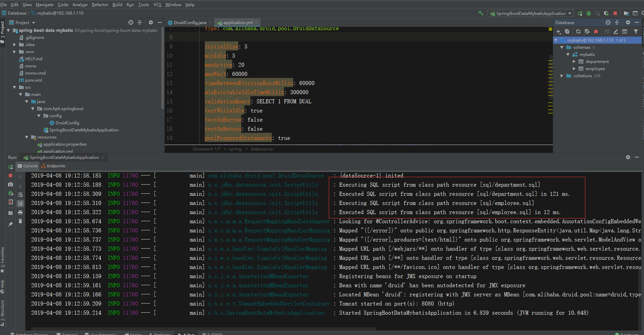Rerun application in Run tool window
The image size is (644, 335).
pyautogui.click(x=11, y=167)
